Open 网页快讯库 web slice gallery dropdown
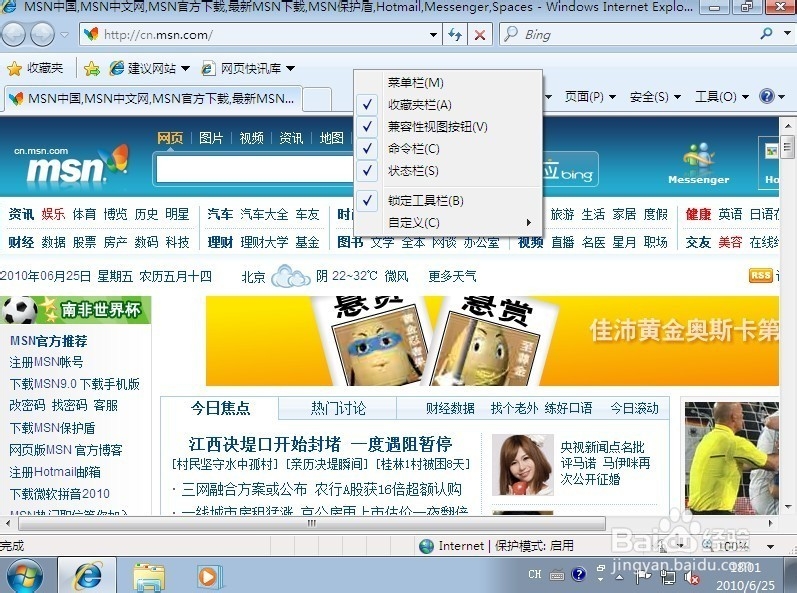This screenshot has width=797, height=593. (249, 68)
